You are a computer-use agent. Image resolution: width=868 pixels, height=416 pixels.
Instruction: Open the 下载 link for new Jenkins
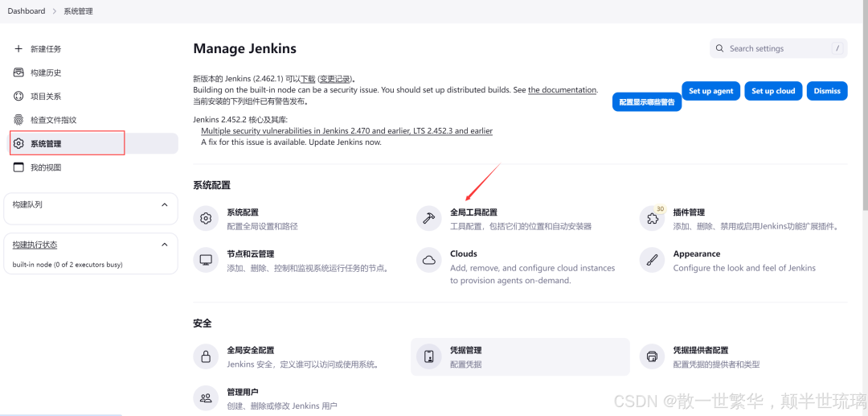click(x=307, y=79)
